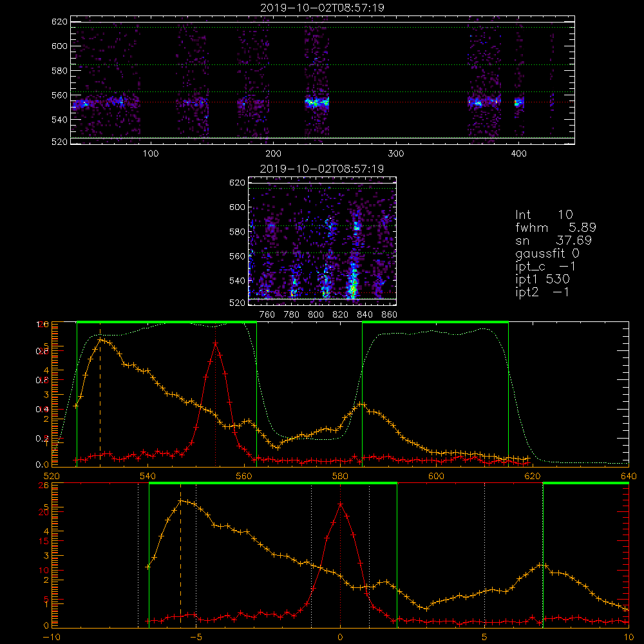Click x-axis label 580 of the upper line plot
This screenshot has height=644, width=644.
pos(340,477)
